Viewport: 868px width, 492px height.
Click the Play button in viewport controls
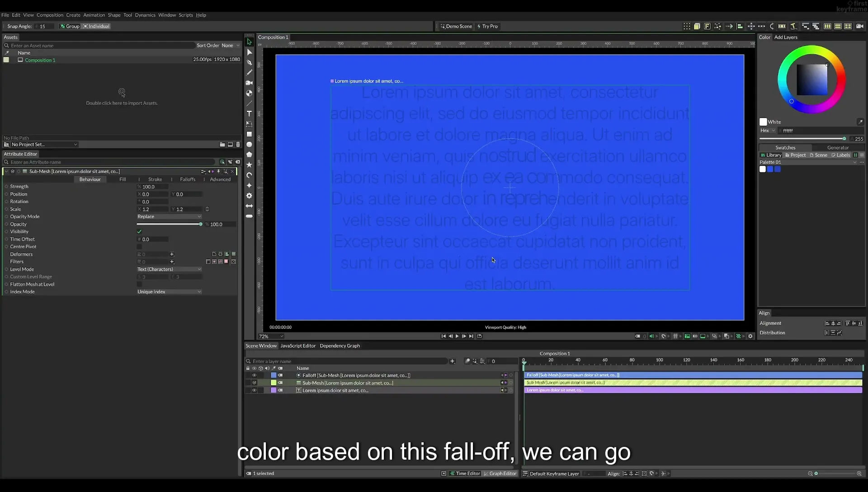[x=457, y=336]
